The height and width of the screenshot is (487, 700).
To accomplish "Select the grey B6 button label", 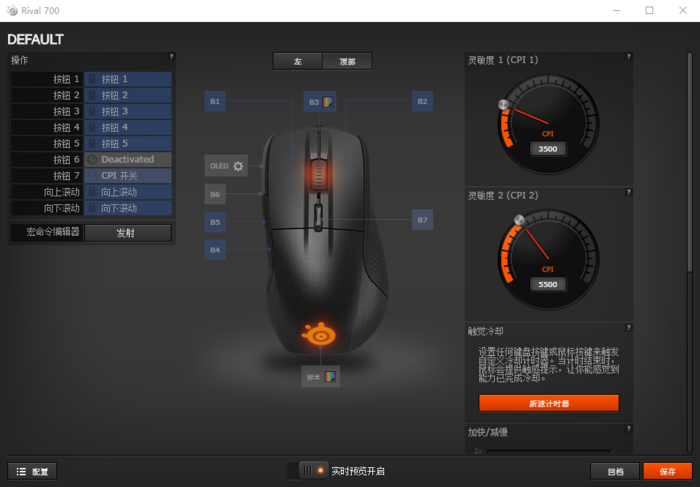I will click(x=215, y=194).
